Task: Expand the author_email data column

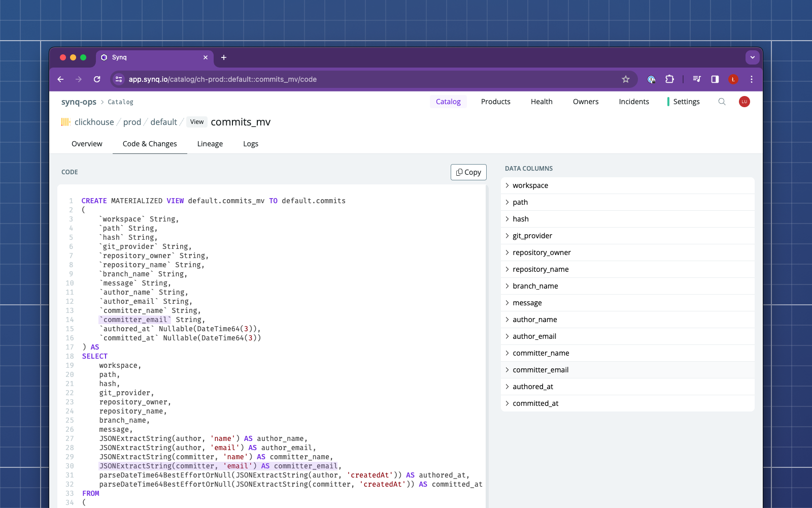Action: click(x=627, y=336)
